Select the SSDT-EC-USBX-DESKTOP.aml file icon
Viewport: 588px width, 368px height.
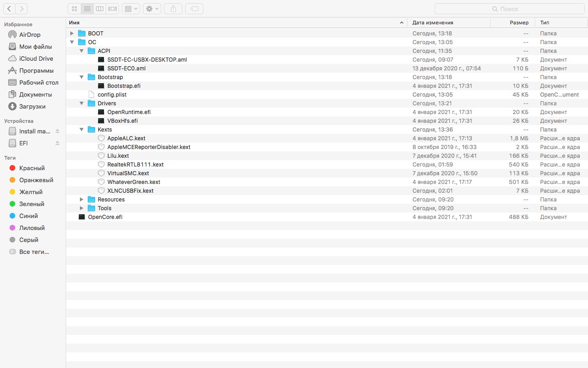[x=101, y=59]
